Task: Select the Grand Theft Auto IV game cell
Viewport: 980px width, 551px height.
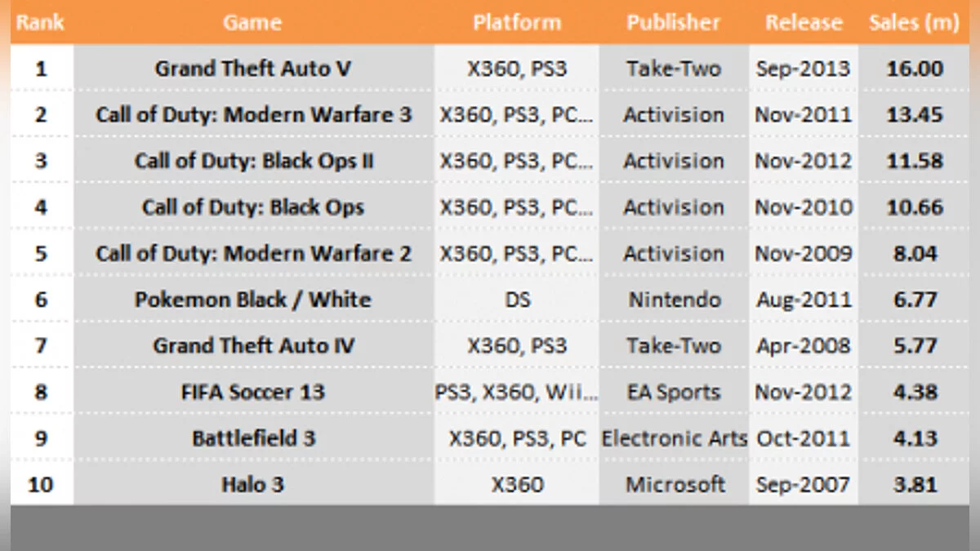Action: point(253,346)
